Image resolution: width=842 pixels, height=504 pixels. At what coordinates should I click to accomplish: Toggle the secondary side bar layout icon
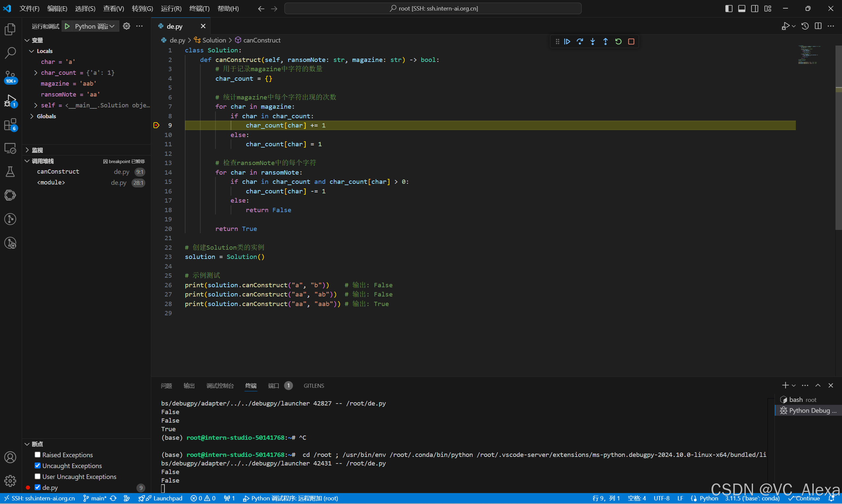click(755, 9)
